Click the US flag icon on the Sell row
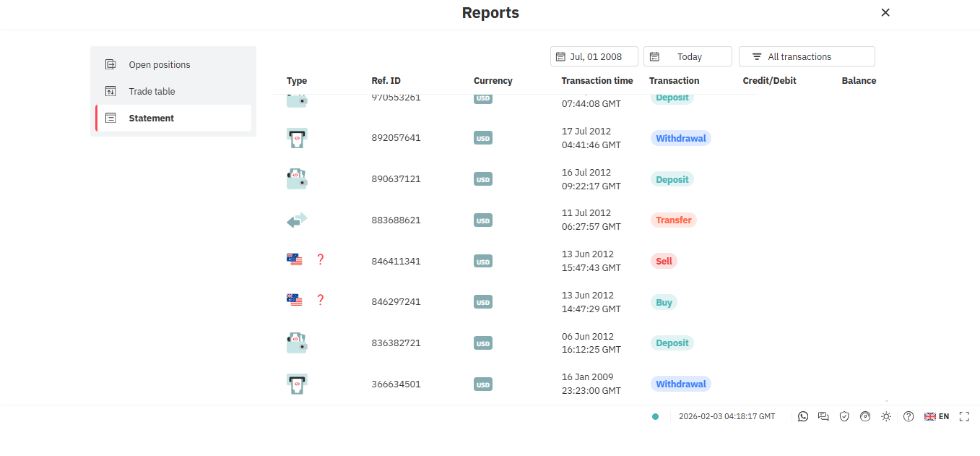The width and height of the screenshot is (980, 456). tap(295, 259)
